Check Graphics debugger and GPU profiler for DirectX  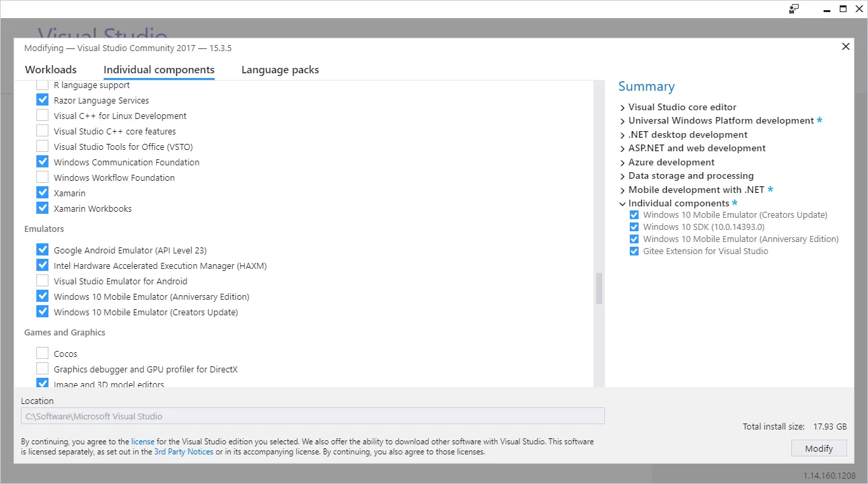click(42, 369)
